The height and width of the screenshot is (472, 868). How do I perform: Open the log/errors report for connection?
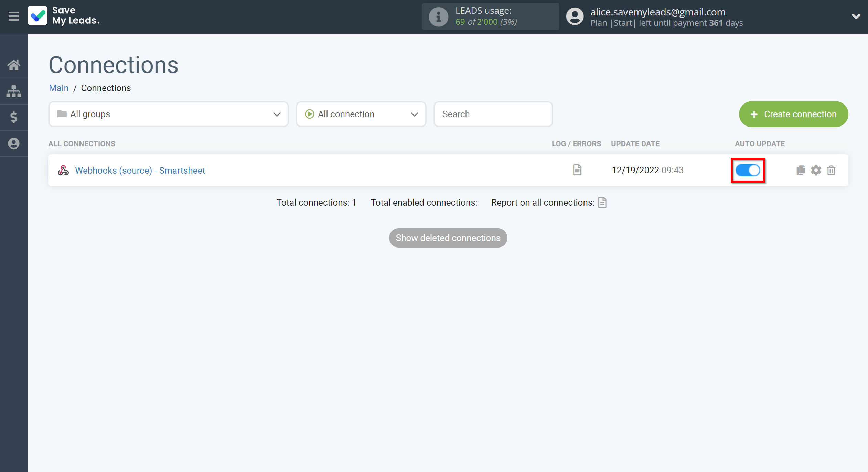[577, 170]
